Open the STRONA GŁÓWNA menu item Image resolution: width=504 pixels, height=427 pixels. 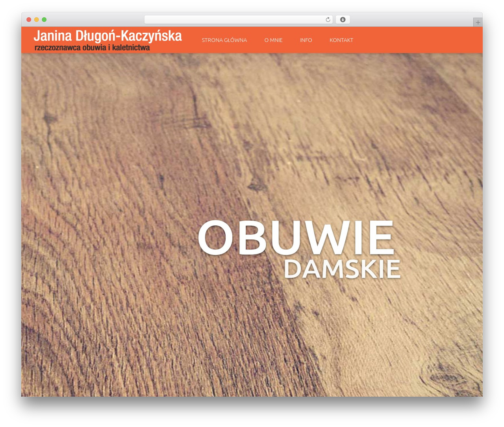coord(224,40)
